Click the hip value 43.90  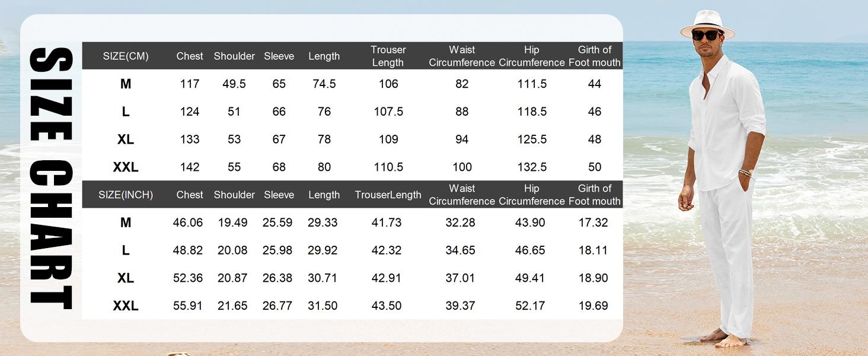point(530,223)
